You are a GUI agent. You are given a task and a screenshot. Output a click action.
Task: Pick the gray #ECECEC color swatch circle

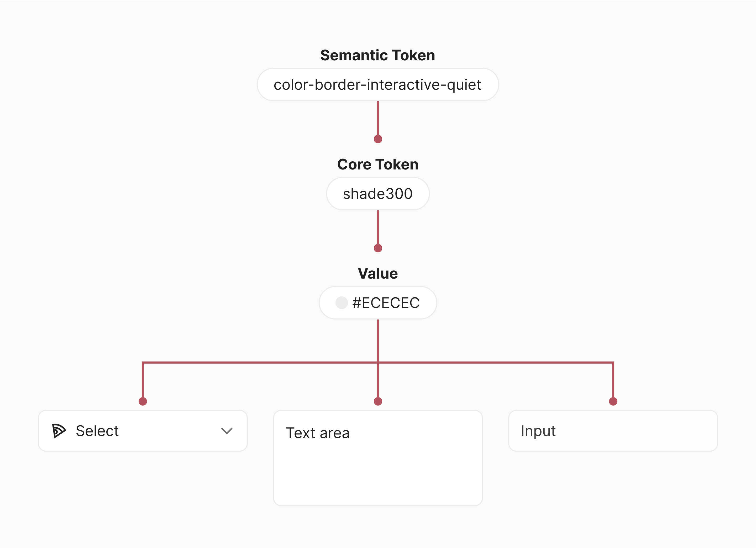coord(341,303)
